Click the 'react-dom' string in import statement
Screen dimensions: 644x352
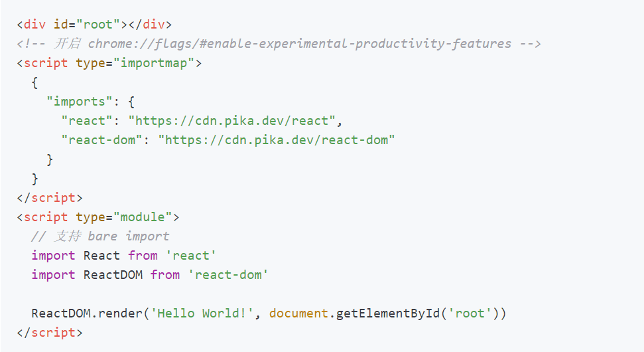pos(227,275)
